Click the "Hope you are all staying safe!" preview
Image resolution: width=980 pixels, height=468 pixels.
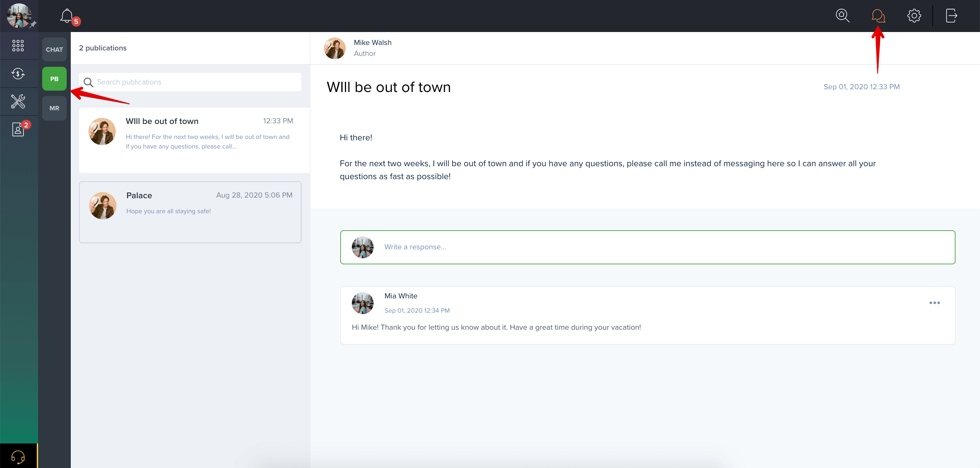point(168,211)
